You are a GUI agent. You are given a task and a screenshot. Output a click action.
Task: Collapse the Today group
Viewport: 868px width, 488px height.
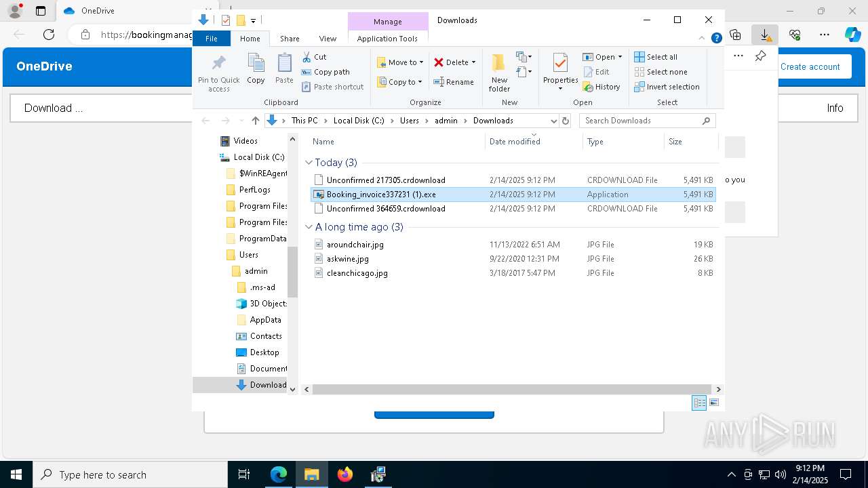309,163
